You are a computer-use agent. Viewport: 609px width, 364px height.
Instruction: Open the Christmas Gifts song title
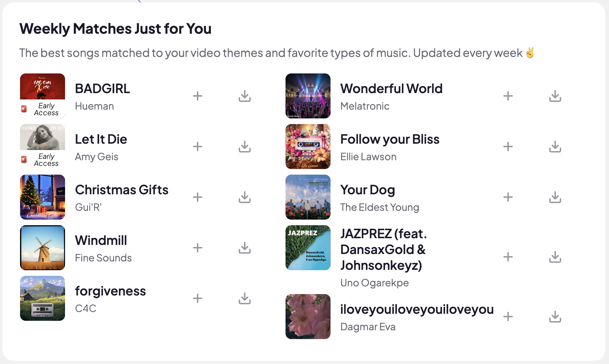point(122,190)
